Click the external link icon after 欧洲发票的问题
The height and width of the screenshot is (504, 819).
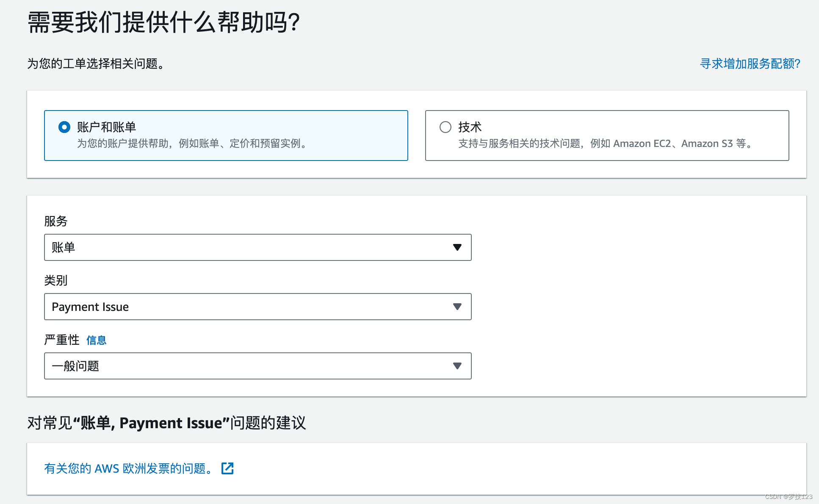click(227, 468)
